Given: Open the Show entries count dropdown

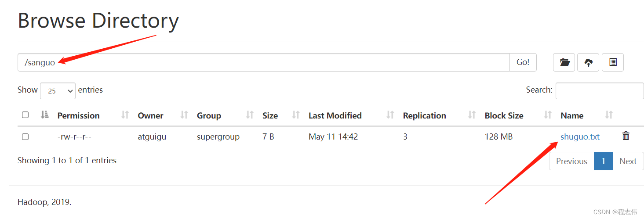Looking at the screenshot, I should click(x=58, y=90).
